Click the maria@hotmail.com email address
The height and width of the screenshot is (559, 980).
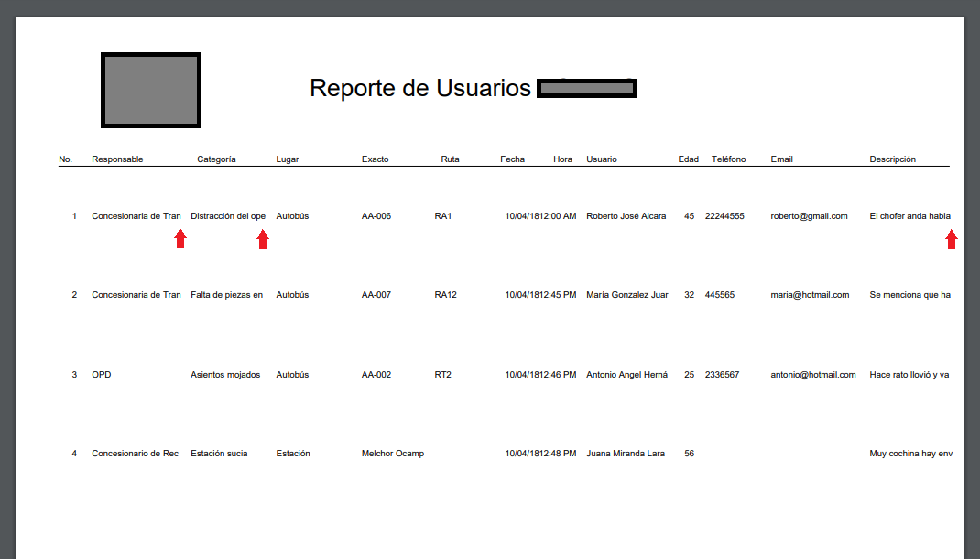click(810, 295)
